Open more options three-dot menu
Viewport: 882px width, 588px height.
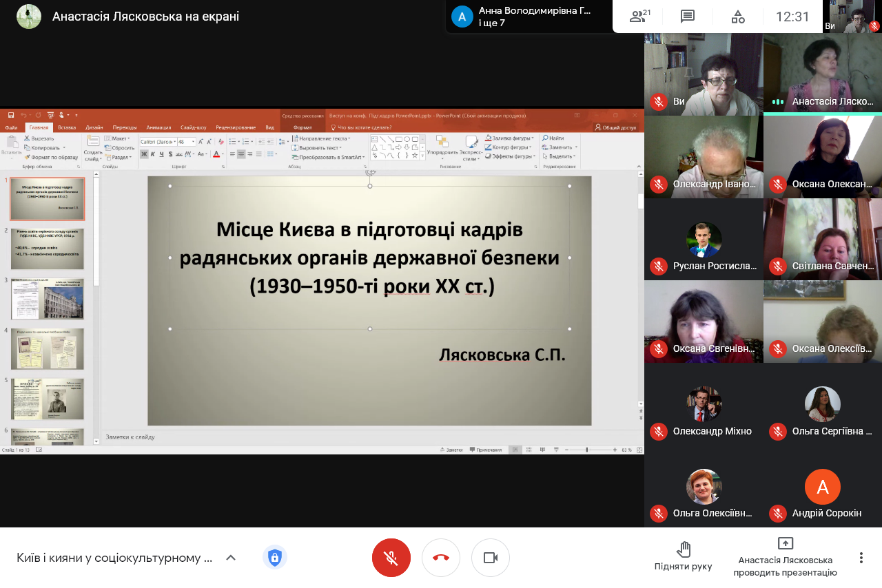(861, 558)
